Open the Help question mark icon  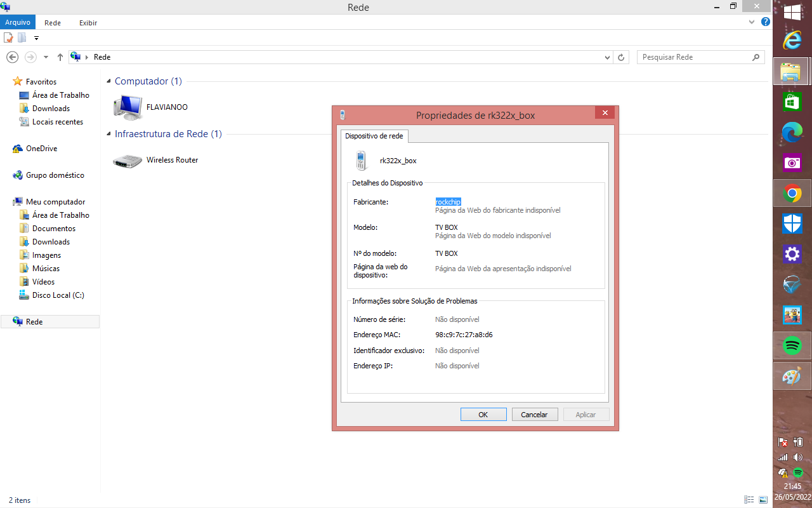tap(766, 22)
